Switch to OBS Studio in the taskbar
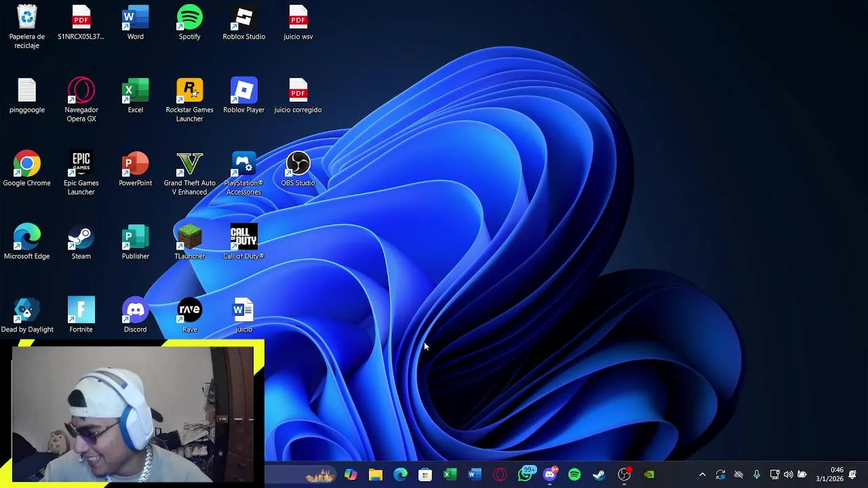This screenshot has height=488, width=868. coord(625,474)
